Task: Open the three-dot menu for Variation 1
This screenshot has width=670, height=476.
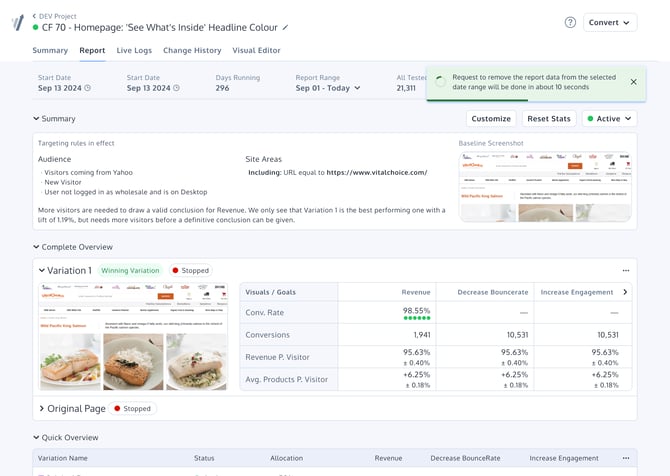Action: (x=626, y=270)
